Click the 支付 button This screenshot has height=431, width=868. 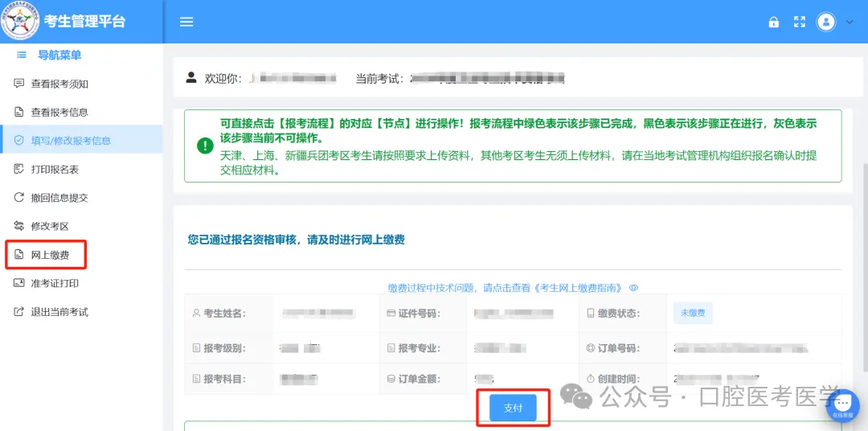[513, 408]
